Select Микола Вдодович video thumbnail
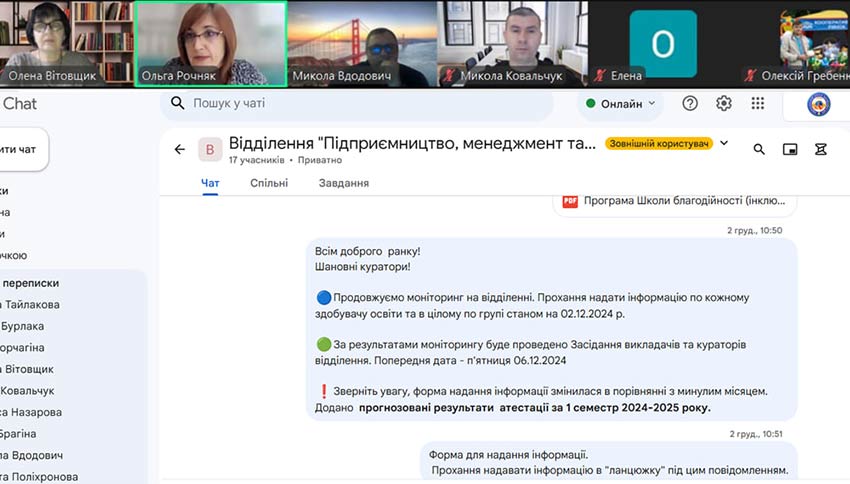 [361, 42]
